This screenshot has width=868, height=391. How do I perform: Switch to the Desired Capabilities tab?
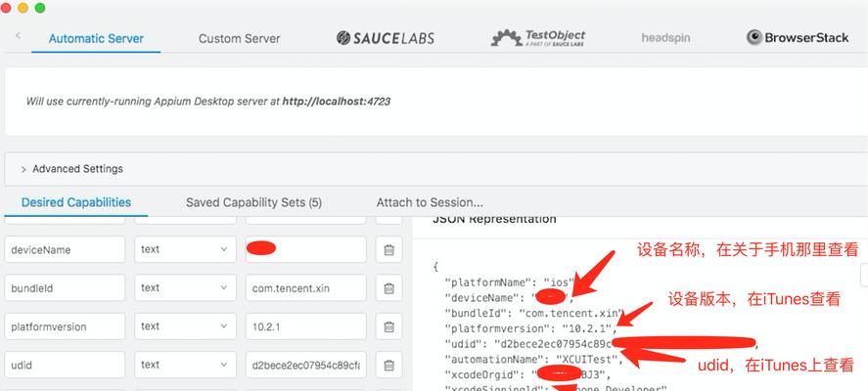(75, 202)
